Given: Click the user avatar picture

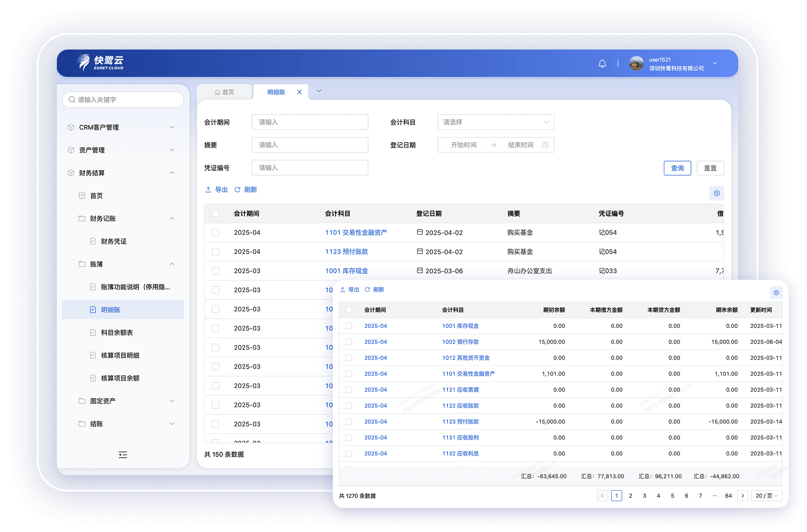Looking at the screenshot, I should click(636, 64).
